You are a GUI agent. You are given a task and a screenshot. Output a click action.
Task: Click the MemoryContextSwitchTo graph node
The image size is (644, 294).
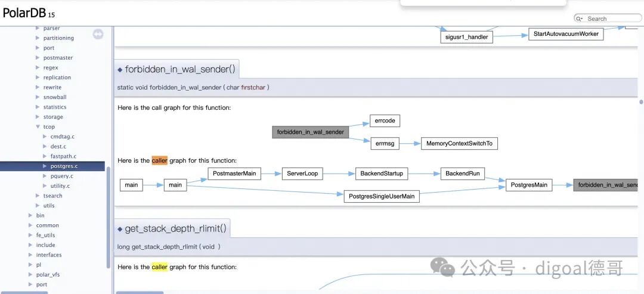[459, 143]
